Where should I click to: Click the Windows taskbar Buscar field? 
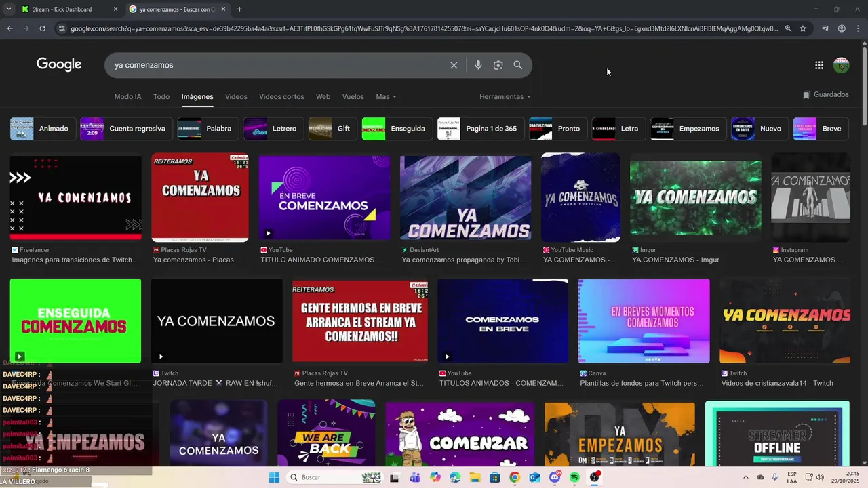point(334,477)
